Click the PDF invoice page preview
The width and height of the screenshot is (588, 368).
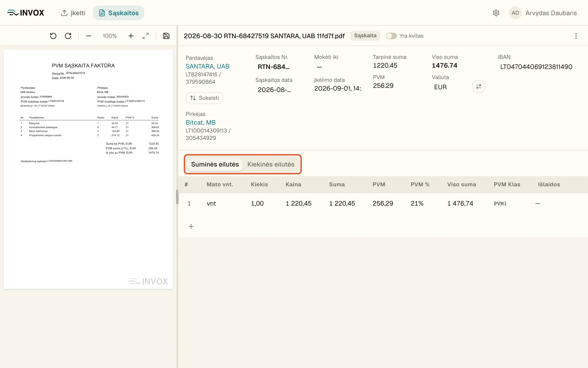[88, 169]
